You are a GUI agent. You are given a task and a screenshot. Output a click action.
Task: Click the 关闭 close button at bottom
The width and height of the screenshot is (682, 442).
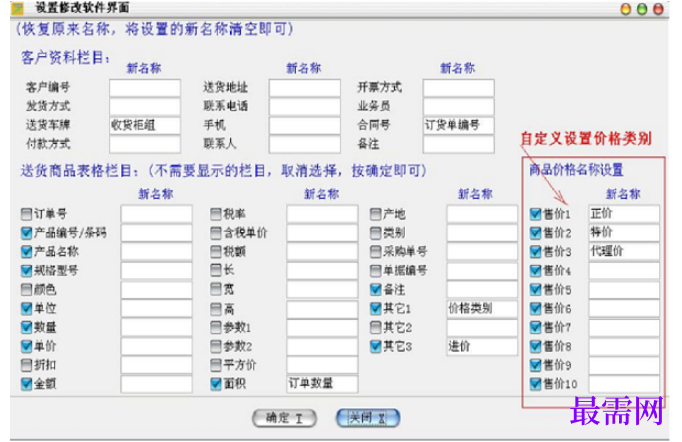[x=368, y=418]
